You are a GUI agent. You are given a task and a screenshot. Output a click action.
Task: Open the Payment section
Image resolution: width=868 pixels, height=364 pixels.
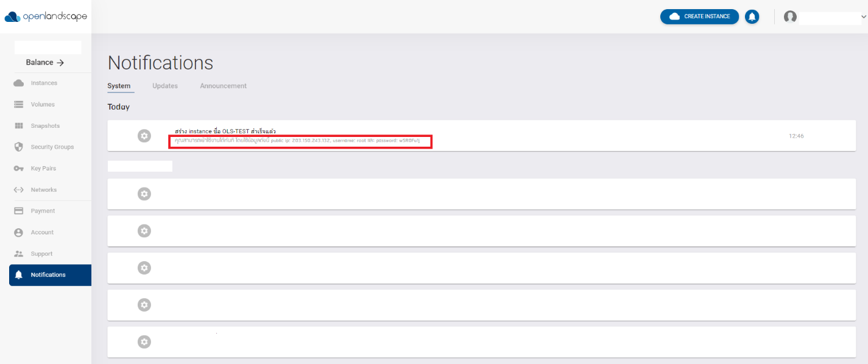42,211
